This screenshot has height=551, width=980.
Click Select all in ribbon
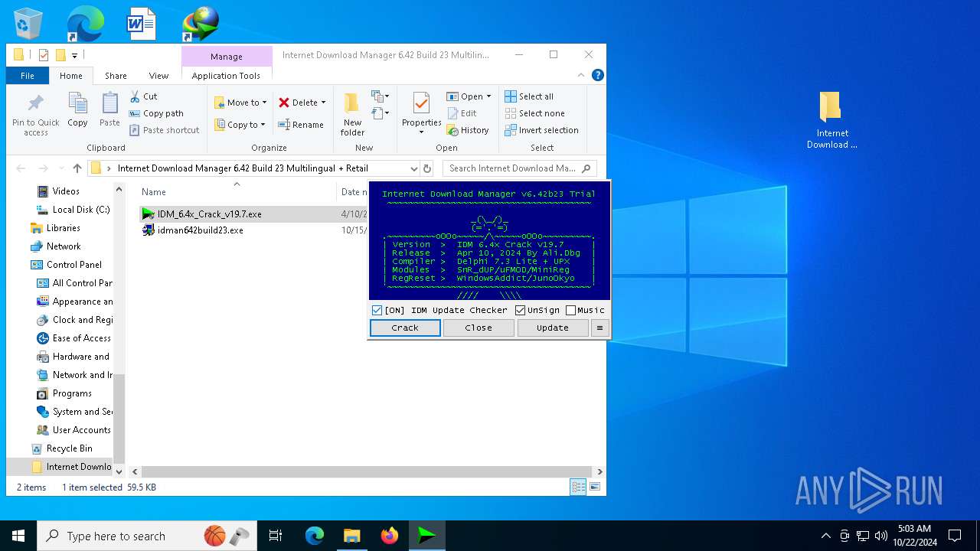click(x=529, y=96)
